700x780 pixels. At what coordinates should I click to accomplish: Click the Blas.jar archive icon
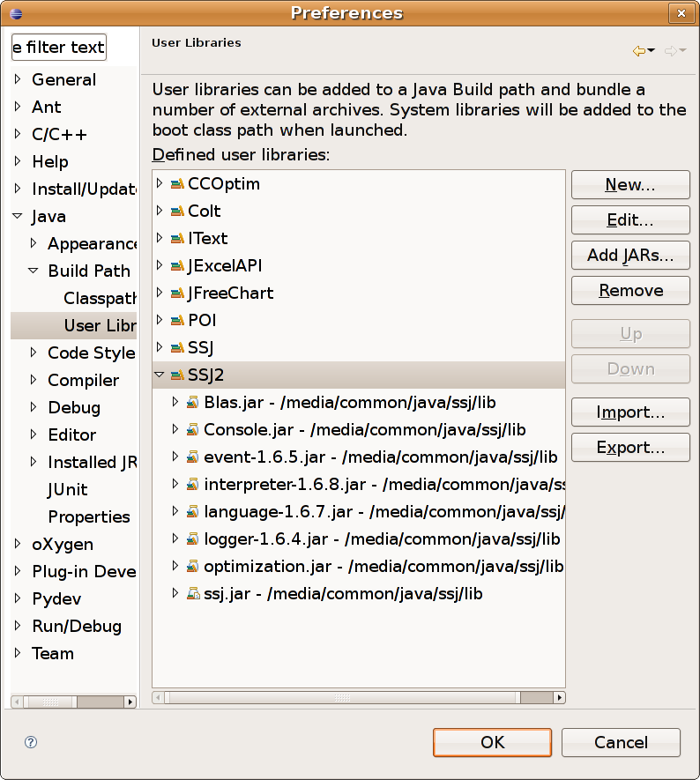click(x=192, y=403)
